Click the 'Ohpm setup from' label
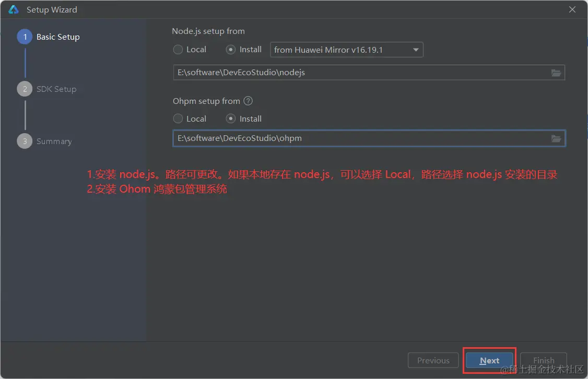Viewport: 588px width, 379px height. [x=206, y=101]
